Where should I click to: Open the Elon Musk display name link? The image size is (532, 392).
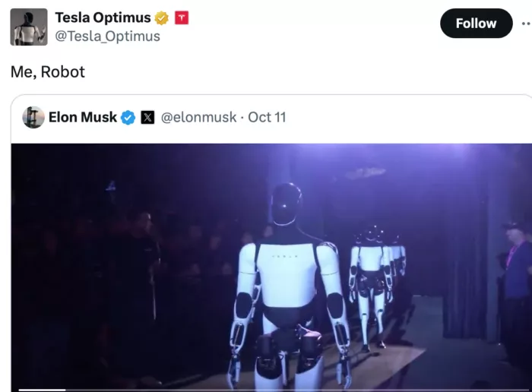83,117
